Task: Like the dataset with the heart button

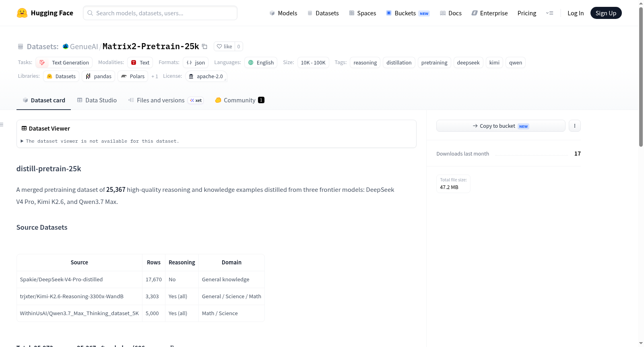Action: 224,46
